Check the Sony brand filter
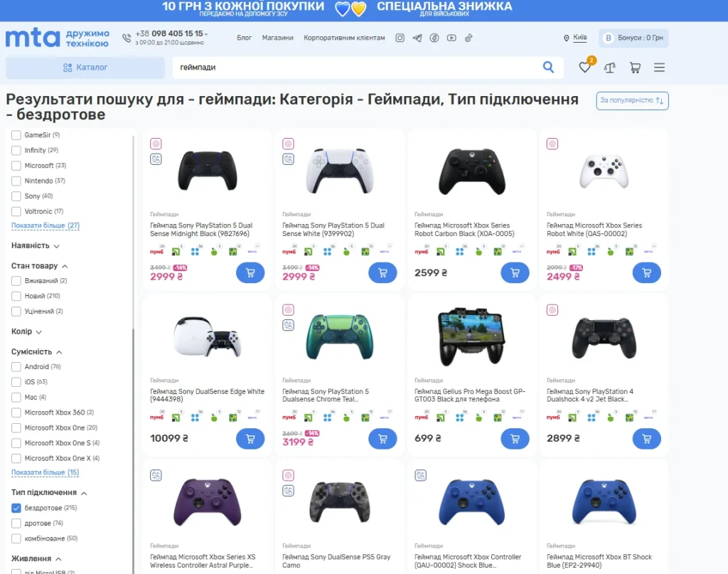 16,196
